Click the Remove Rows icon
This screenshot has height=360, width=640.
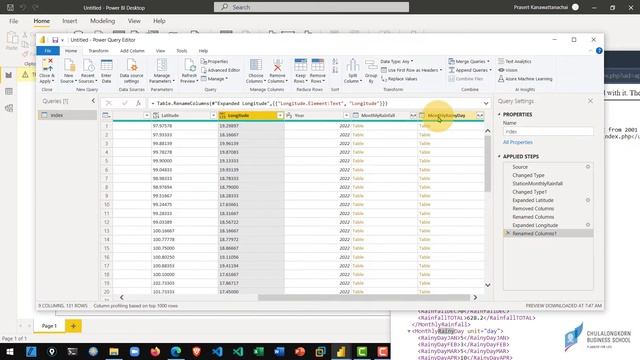tap(318, 65)
